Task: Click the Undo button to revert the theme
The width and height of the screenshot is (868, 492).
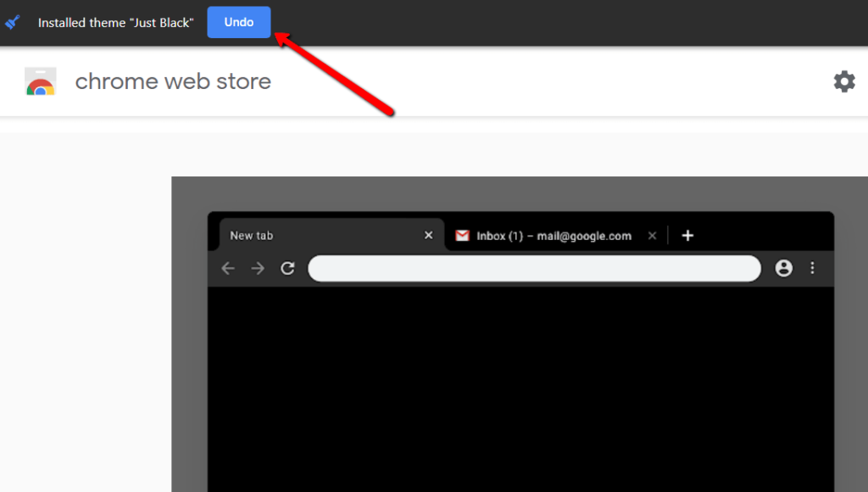Action: pos(238,22)
